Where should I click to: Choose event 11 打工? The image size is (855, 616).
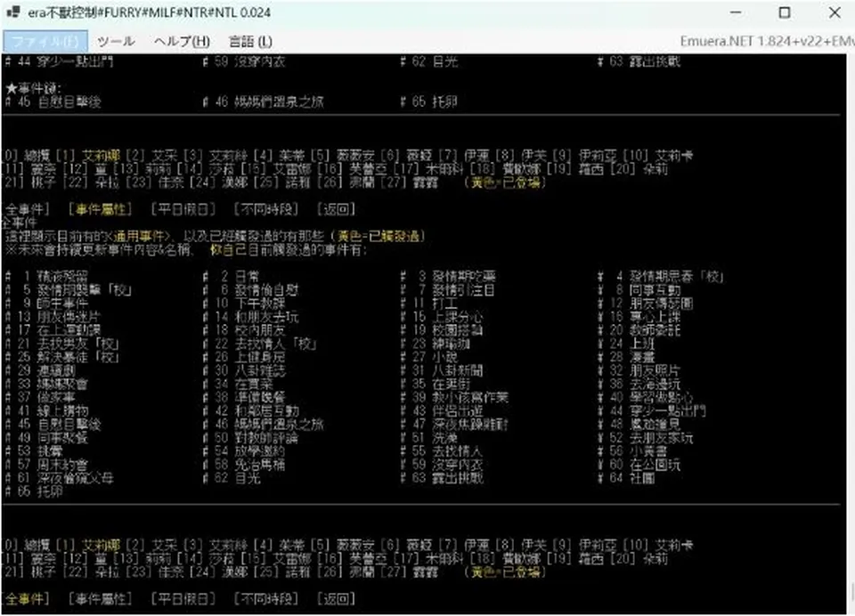tap(429, 304)
